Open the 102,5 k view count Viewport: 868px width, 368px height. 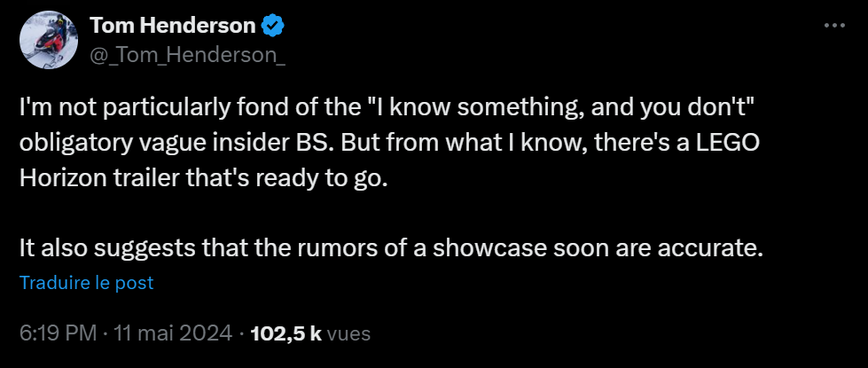click(x=287, y=334)
